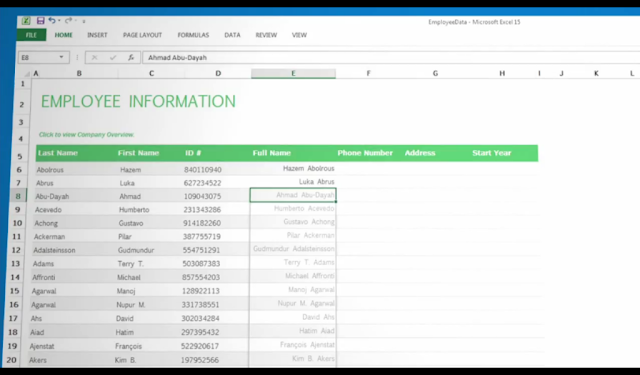Screen dimensions: 640x375
Task: Select the Full Name cell Luka Abrus
Action: [316, 182]
